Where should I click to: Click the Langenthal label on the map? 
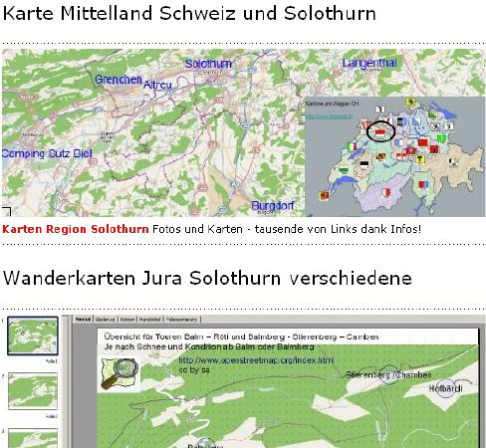click(x=369, y=63)
